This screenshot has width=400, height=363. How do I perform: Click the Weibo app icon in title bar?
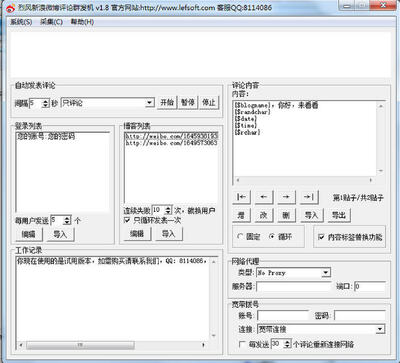[11, 8]
